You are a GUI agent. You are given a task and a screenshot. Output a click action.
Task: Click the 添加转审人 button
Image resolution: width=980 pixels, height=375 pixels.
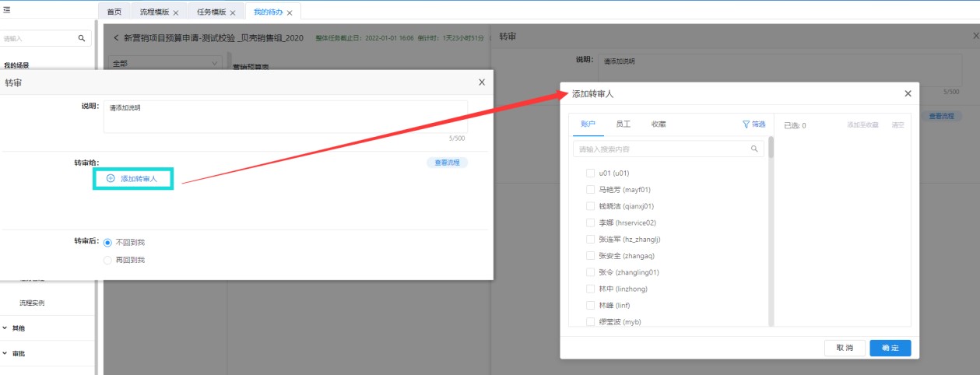(132, 179)
